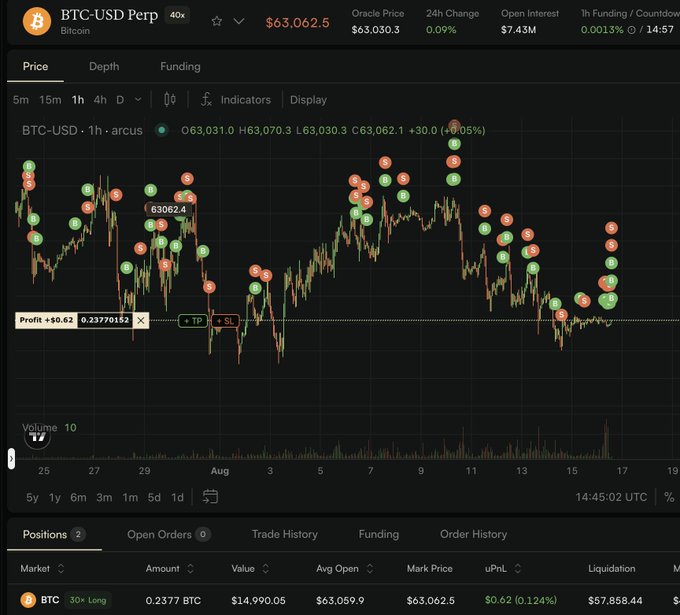Set chart range to 5d

154,497
